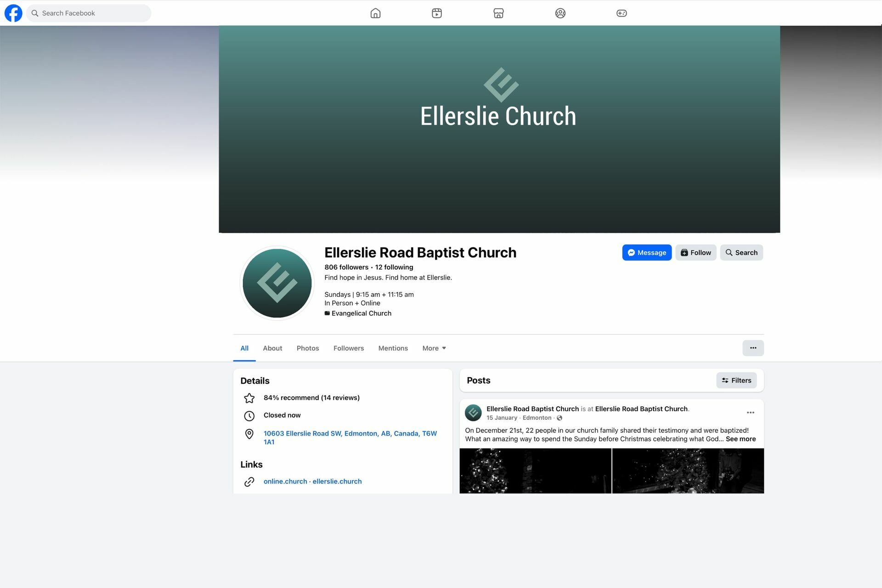Switch to the Mentions tab
882x588 pixels.
point(393,348)
